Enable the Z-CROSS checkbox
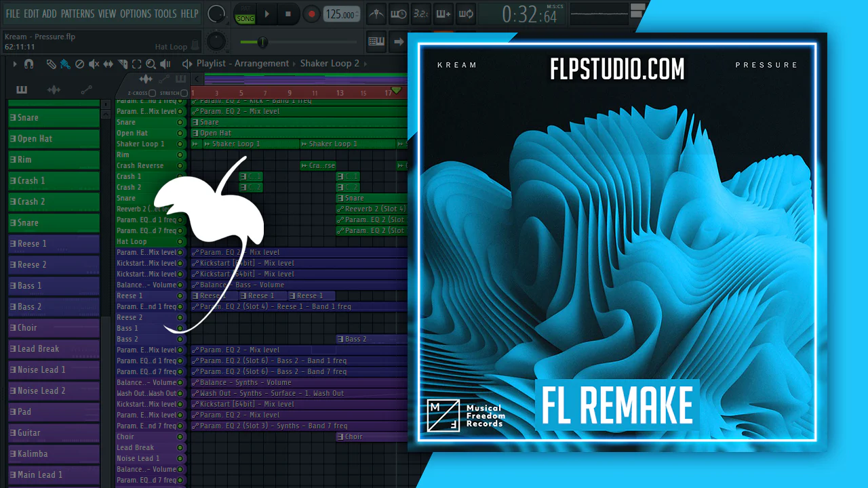 point(153,93)
